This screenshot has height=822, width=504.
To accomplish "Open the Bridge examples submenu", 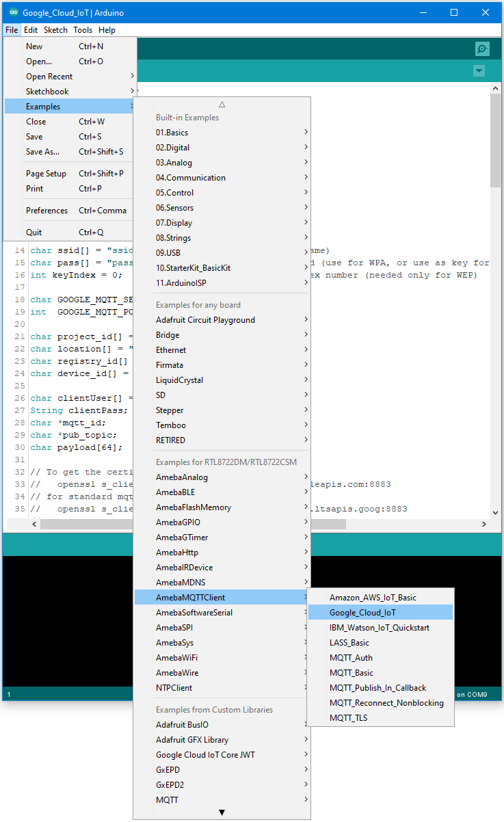I will point(222,335).
